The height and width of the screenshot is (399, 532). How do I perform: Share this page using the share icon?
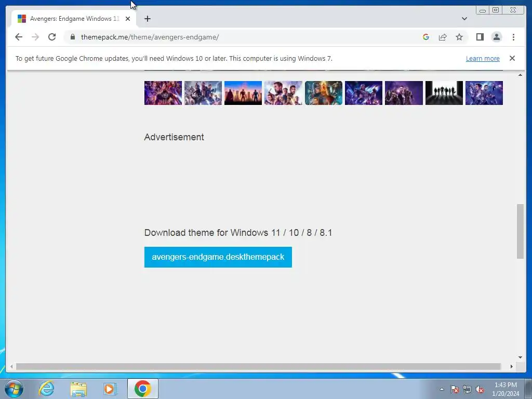click(x=443, y=37)
